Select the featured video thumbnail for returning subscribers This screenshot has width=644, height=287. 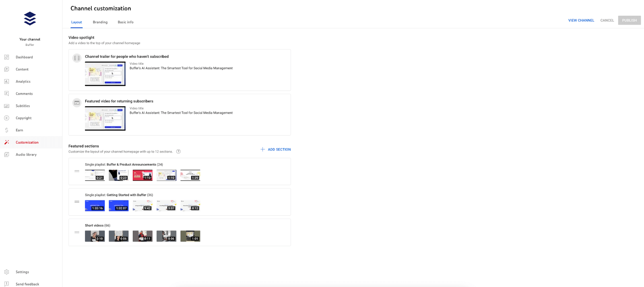pos(105,118)
